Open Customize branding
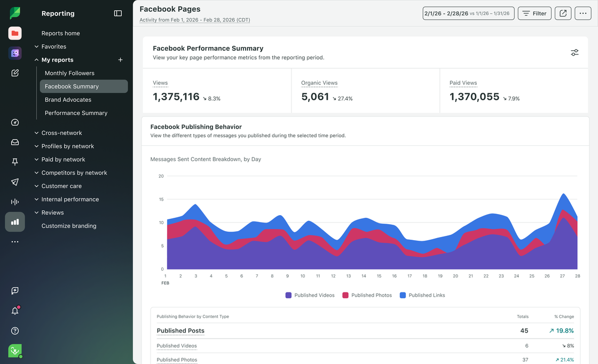 69,226
